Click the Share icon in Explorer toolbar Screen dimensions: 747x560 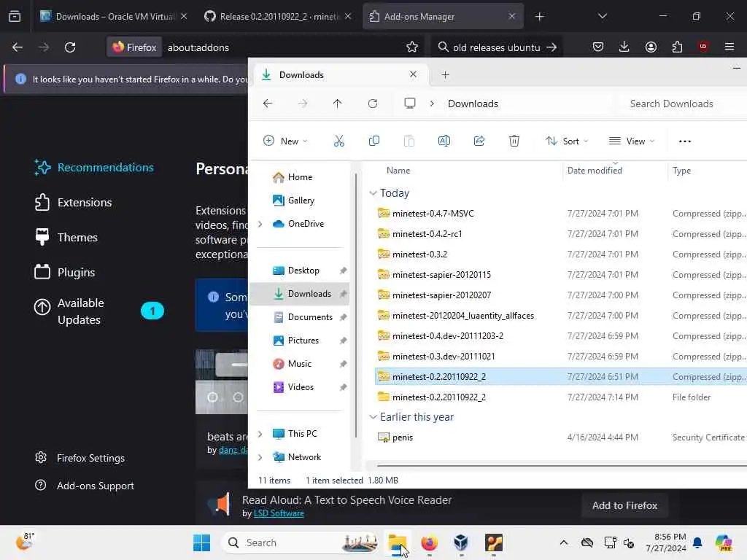tap(479, 141)
